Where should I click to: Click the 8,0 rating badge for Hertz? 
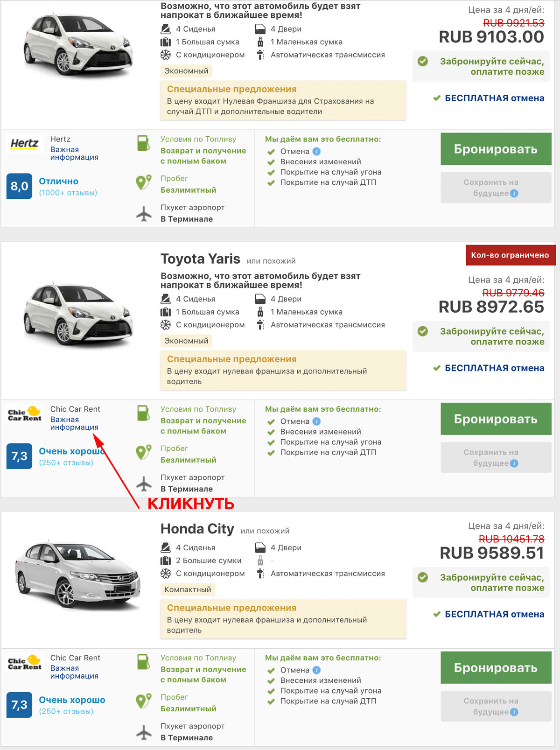(x=19, y=186)
